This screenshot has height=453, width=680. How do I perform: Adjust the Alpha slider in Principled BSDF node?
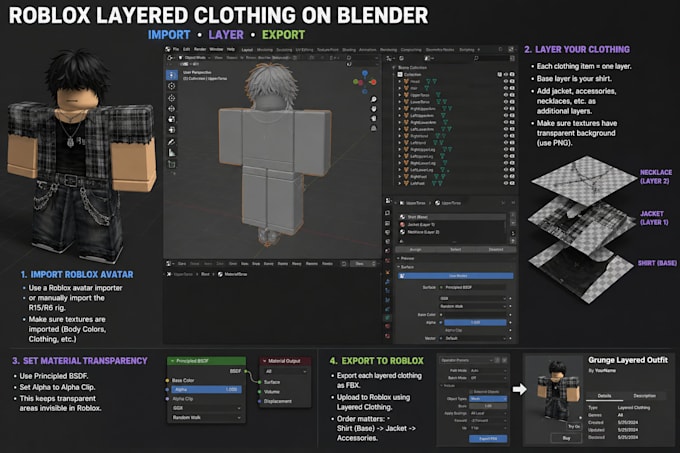[206, 390]
